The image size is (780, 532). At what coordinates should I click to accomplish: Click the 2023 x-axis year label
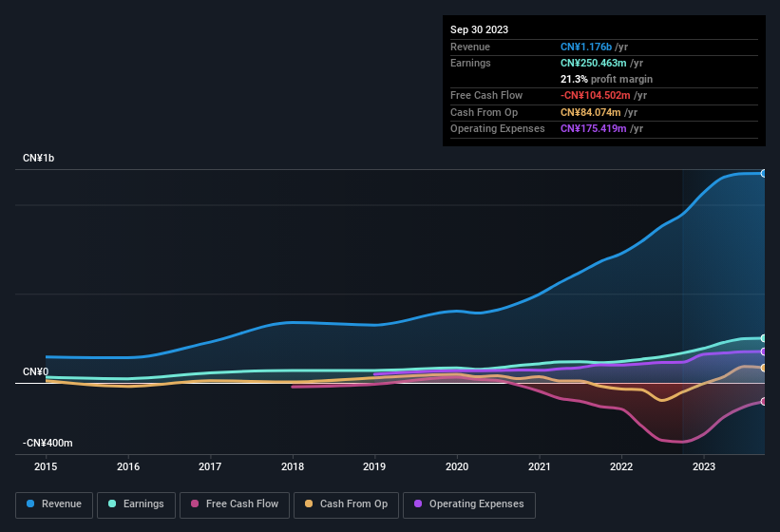point(704,466)
